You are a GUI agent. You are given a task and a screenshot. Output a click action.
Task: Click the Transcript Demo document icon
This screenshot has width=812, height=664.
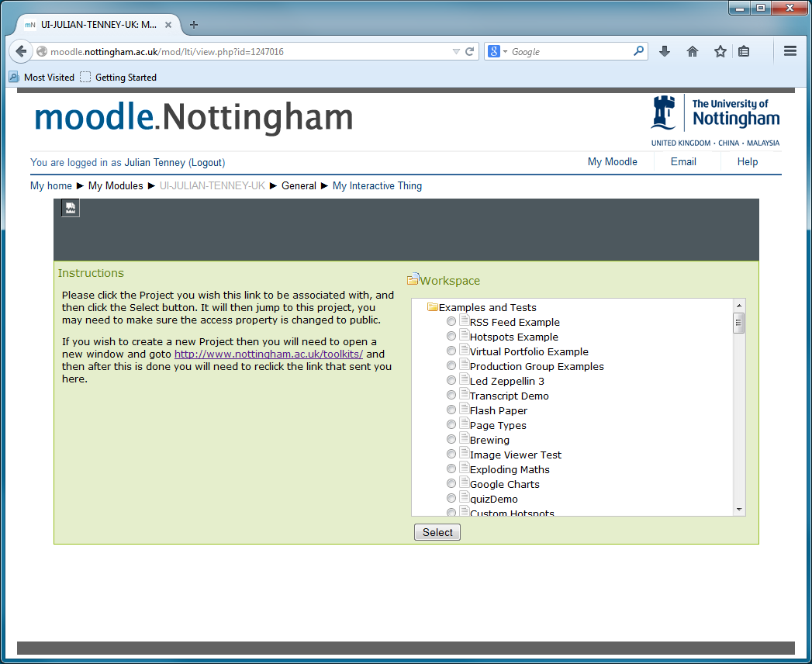pos(464,393)
